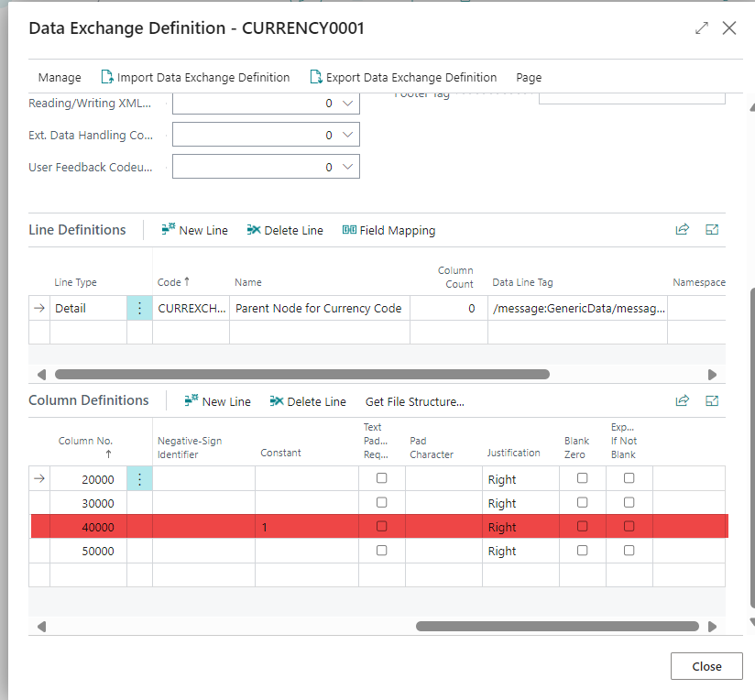Select Justification cell for row 20000
Screen dimensions: 755x700
point(520,479)
